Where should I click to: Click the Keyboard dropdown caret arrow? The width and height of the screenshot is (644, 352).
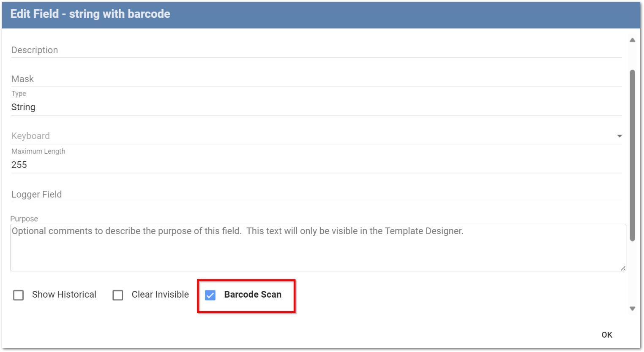(x=619, y=136)
